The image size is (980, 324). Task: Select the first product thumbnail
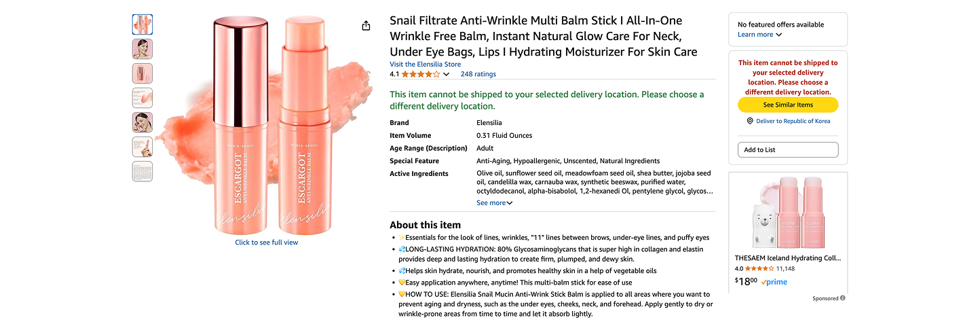click(143, 24)
